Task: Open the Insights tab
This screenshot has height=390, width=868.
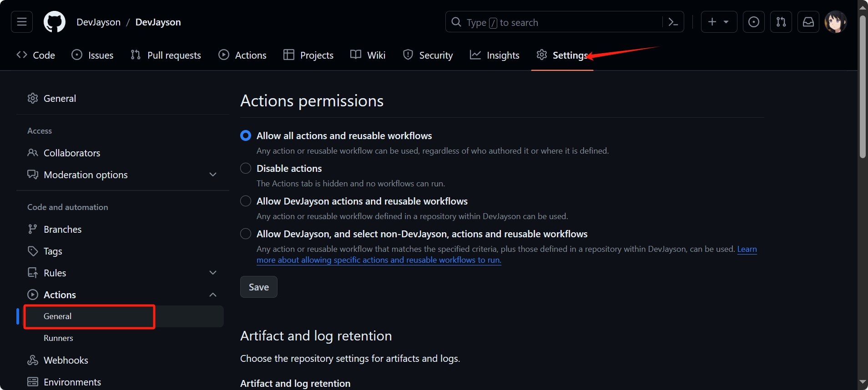Action: (495, 55)
